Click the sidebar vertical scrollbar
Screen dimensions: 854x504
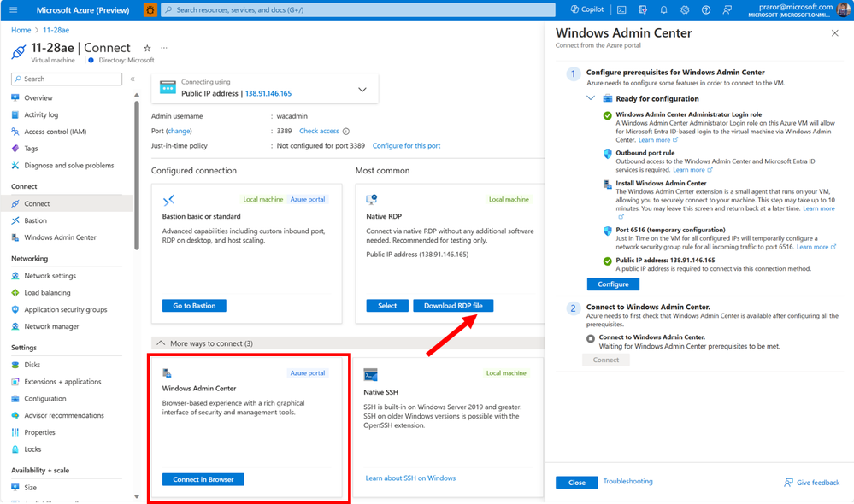click(x=137, y=176)
